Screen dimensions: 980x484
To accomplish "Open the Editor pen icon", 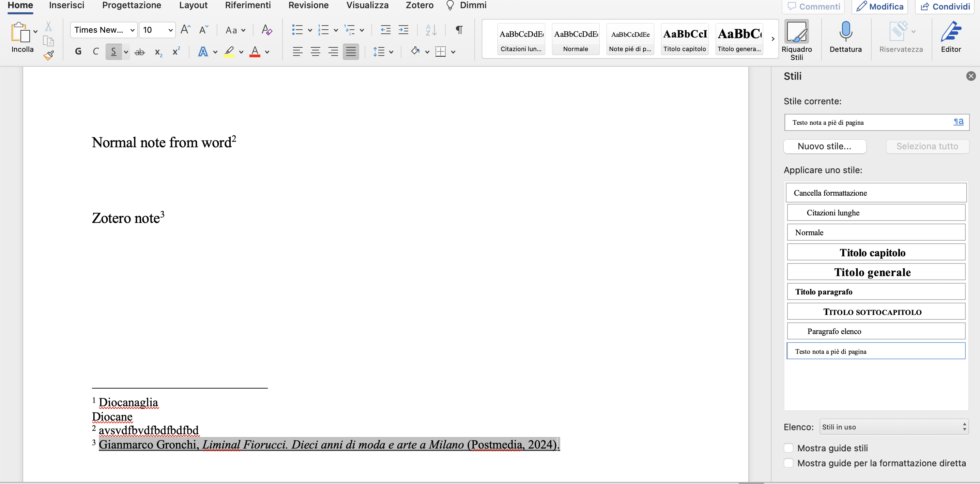I will 950,32.
